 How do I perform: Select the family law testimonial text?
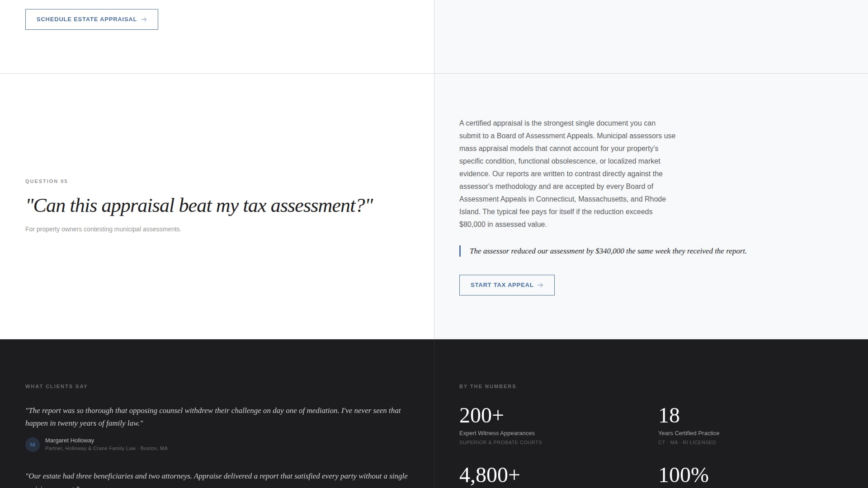[x=213, y=417]
